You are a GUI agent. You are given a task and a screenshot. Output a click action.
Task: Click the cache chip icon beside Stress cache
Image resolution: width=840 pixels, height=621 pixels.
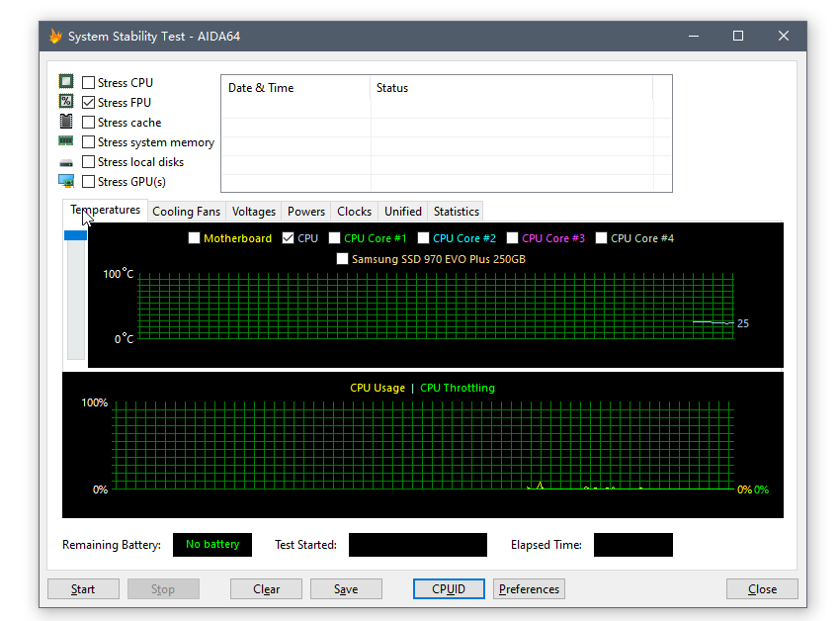click(66, 122)
